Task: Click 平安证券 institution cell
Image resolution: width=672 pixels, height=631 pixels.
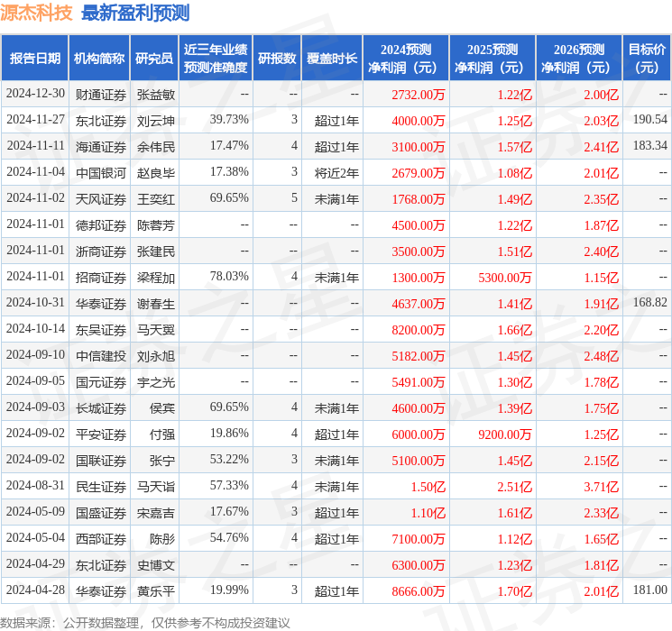Action: (x=101, y=434)
